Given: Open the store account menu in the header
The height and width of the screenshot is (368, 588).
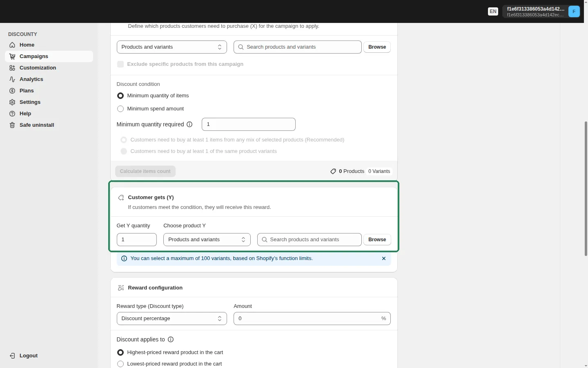Looking at the screenshot, I should (x=541, y=11).
